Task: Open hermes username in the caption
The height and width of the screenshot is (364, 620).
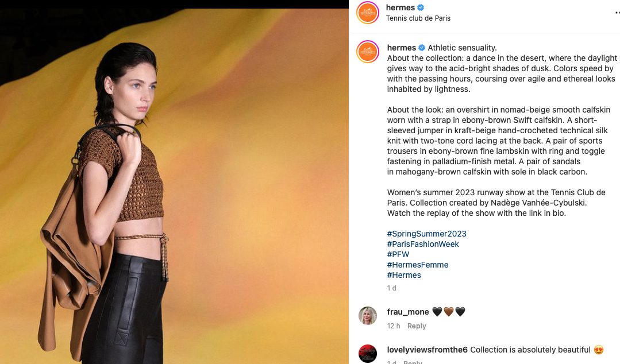Action: click(x=401, y=48)
